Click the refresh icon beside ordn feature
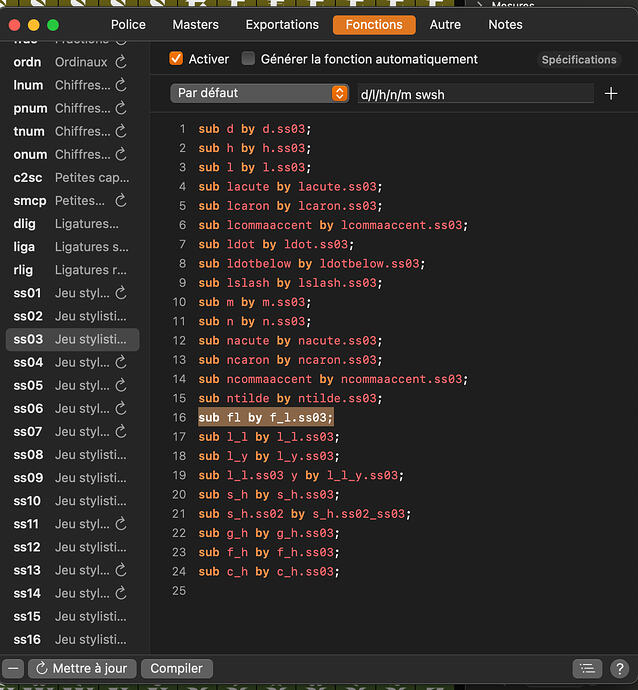The width and height of the screenshot is (638, 690). [121, 62]
